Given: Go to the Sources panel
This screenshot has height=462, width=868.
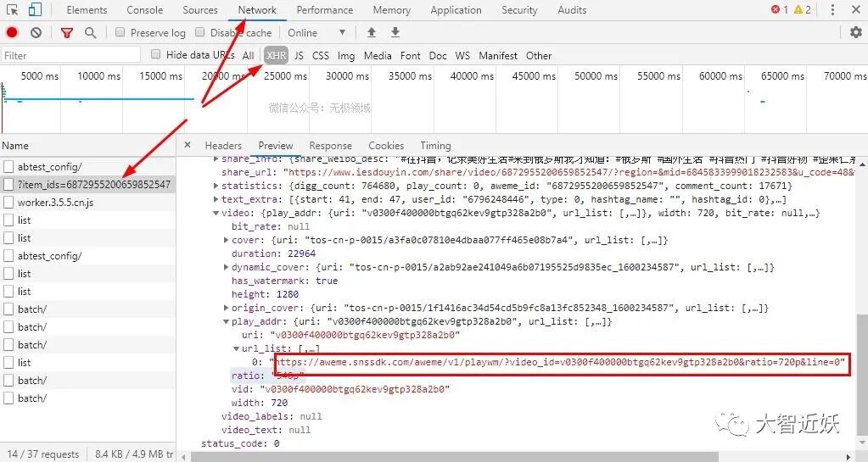Looking at the screenshot, I should (x=200, y=10).
